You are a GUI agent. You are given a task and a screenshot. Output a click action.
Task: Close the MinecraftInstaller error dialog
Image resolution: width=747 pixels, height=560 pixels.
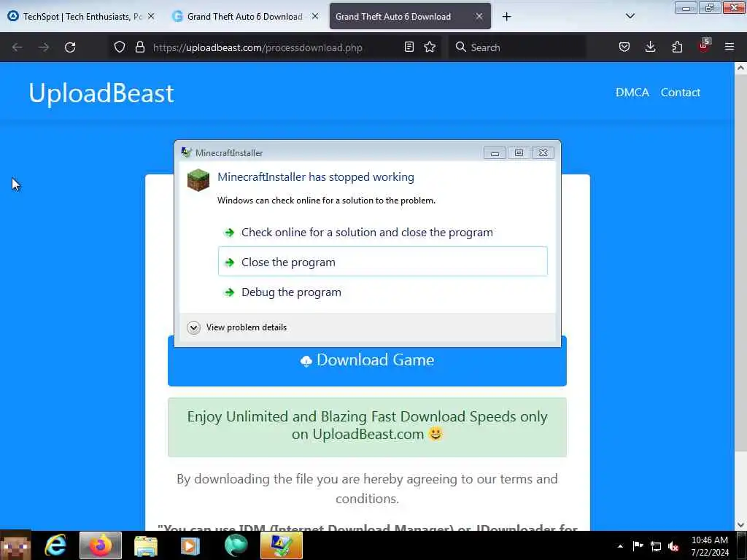point(543,153)
